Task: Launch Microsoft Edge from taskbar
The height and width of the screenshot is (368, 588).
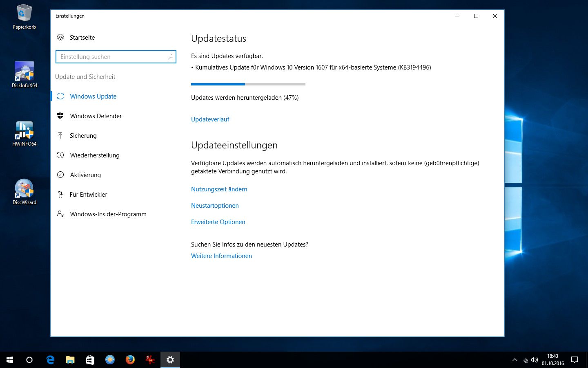Action: pyautogui.click(x=50, y=360)
